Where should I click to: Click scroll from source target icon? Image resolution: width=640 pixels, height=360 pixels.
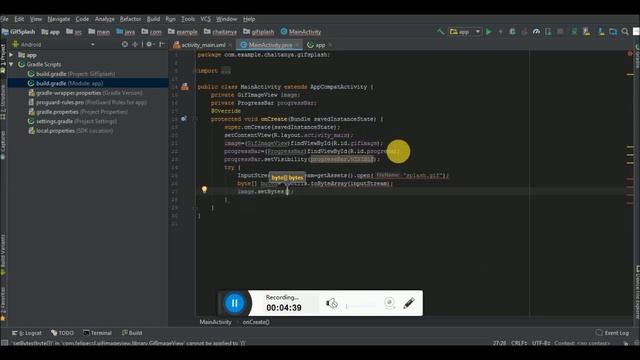124,44
